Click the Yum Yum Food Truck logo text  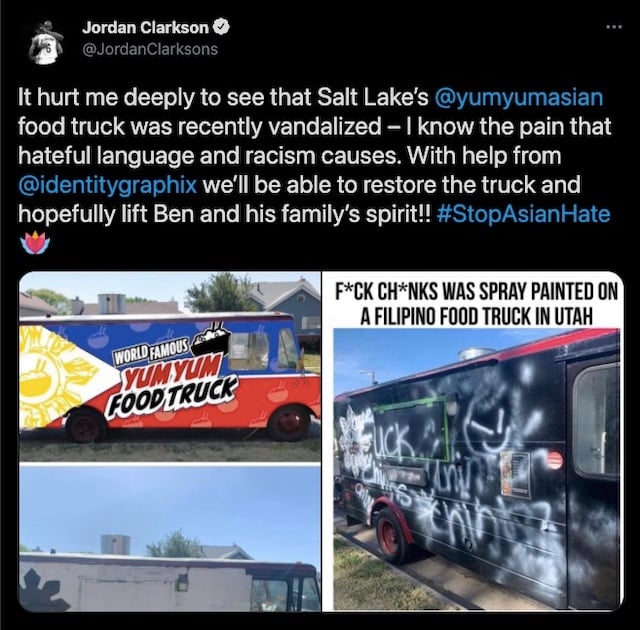pyautogui.click(x=171, y=377)
